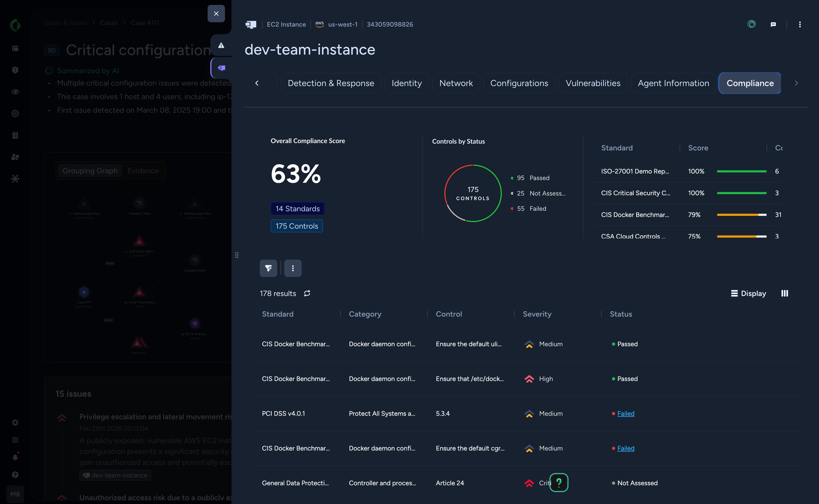Click the 175 Controls badge
Image resolution: width=819 pixels, height=504 pixels.
click(x=296, y=226)
